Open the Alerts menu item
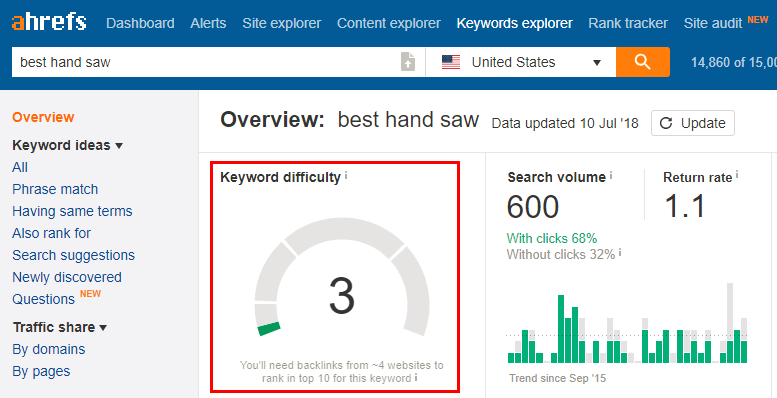 point(208,23)
